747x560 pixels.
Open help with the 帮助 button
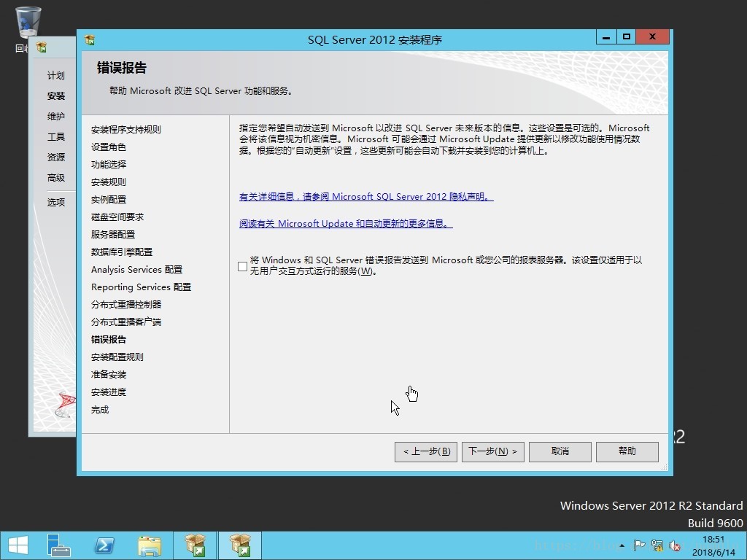[627, 451]
